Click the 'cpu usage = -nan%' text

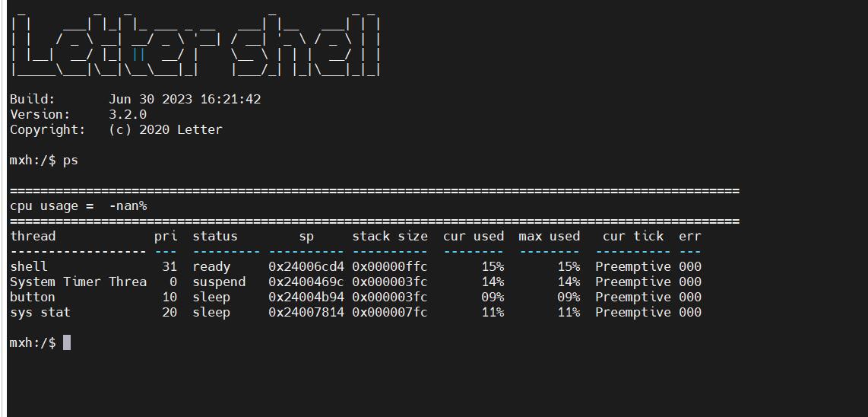[78, 206]
